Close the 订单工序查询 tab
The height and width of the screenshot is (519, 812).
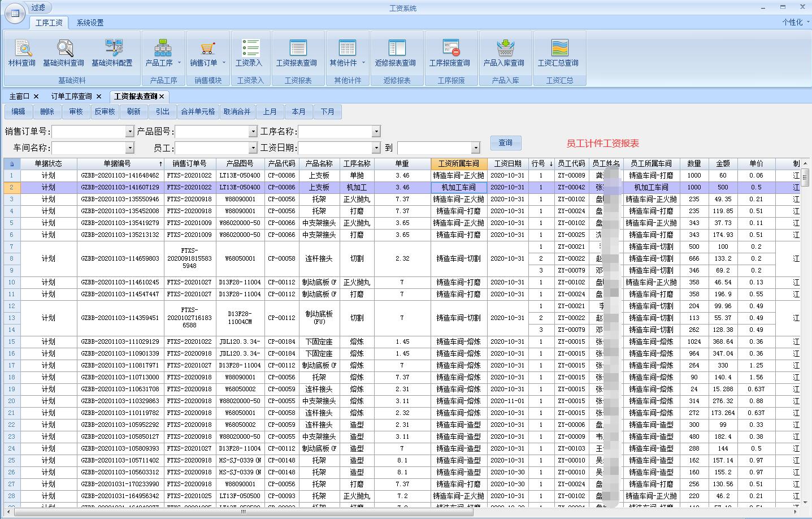tap(99, 97)
